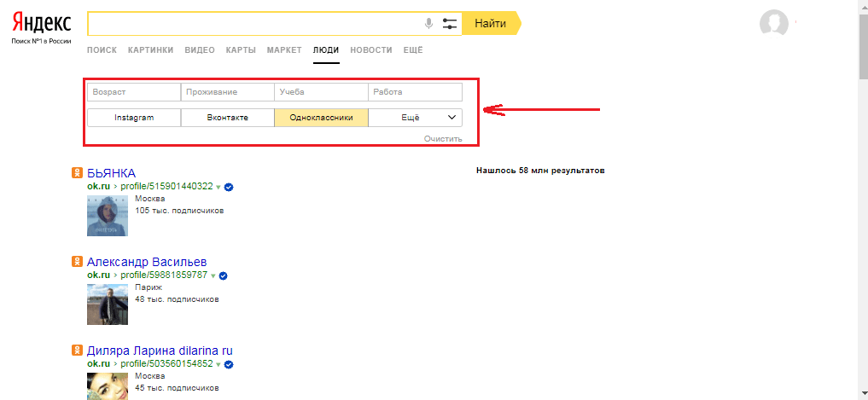Toggle the Instagram network filter
Screen dimensions: 868x400
tap(134, 118)
